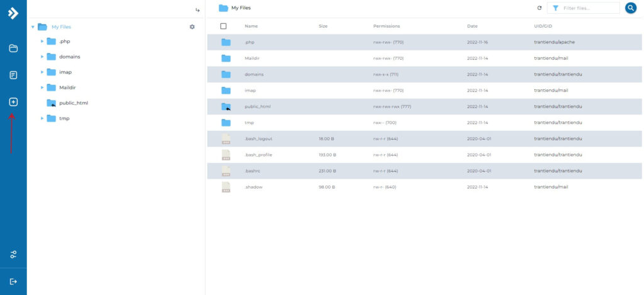Click the logout icon in sidebar
Viewport: 644px width, 295px height.
click(x=13, y=281)
